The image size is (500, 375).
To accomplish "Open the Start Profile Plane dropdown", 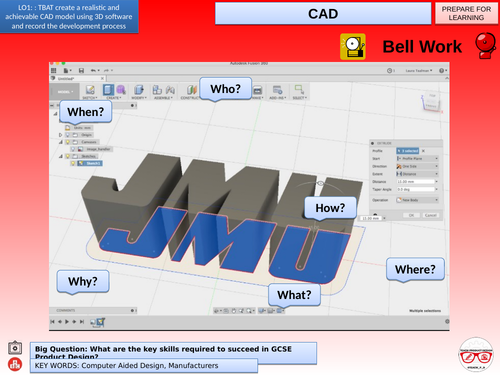I will pyautogui.click(x=417, y=159).
